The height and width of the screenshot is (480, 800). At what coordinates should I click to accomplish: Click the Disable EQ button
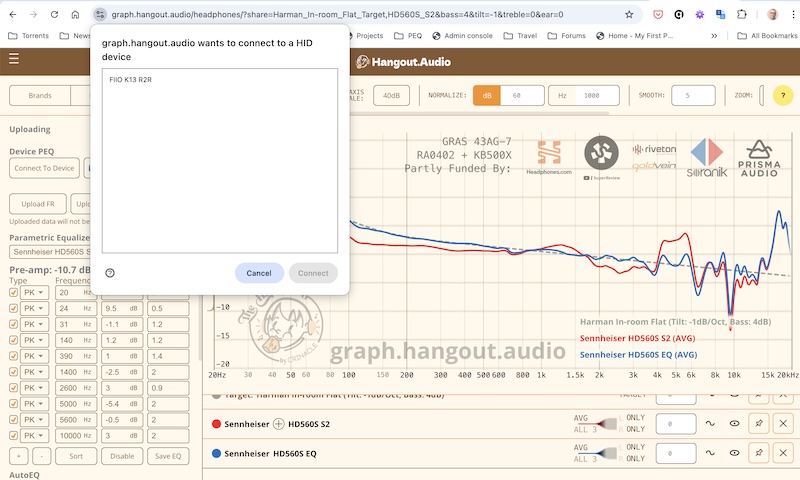(x=122, y=456)
